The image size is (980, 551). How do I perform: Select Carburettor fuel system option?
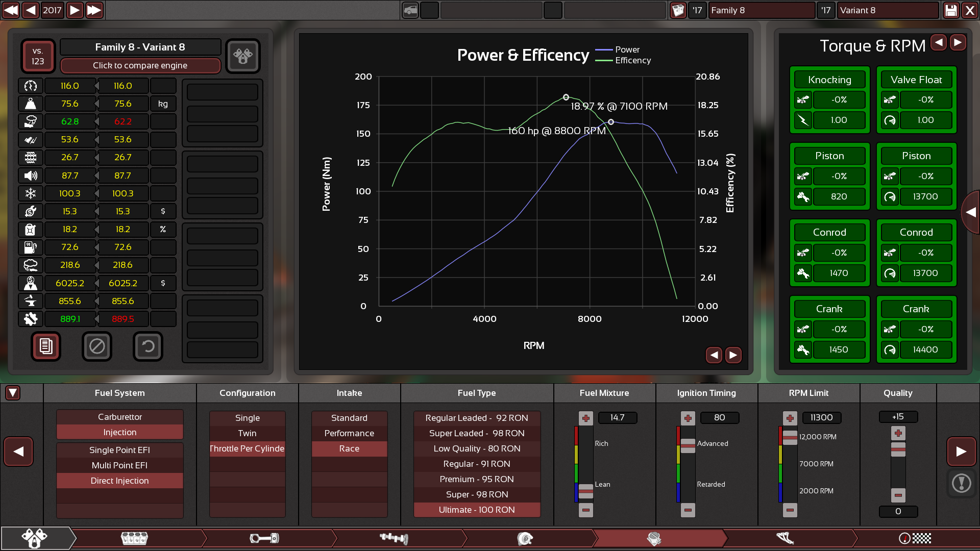click(x=120, y=417)
